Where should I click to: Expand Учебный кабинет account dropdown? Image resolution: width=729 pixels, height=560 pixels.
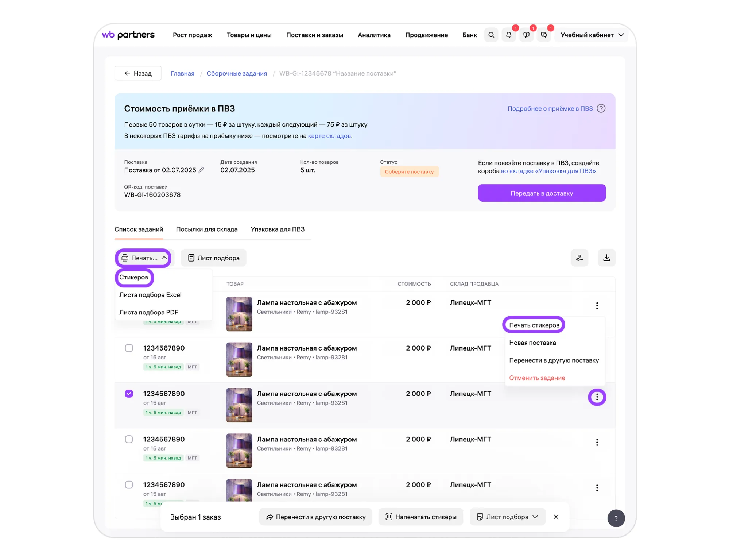592,35
